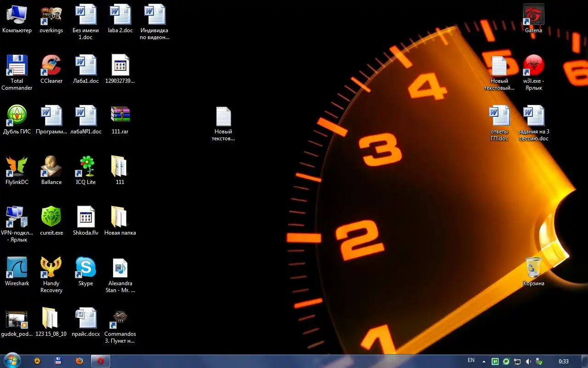This screenshot has height=368, width=588.
Task: Select the Total Commander shortcut
Action: click(17, 65)
